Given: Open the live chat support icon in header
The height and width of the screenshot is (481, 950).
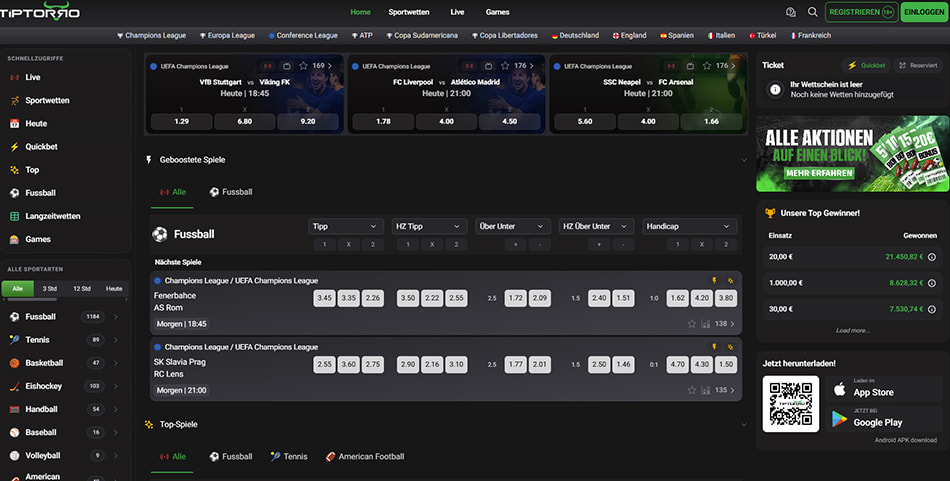Looking at the screenshot, I should pos(791,12).
